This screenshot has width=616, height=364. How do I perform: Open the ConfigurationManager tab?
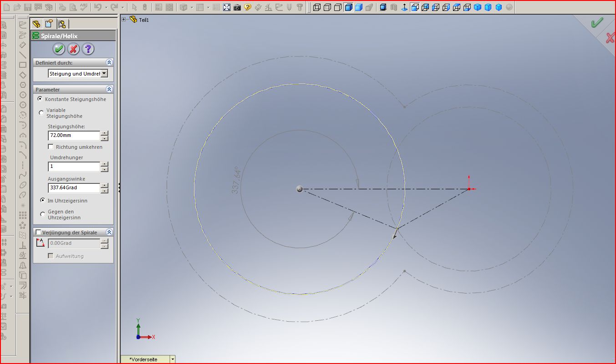click(62, 24)
